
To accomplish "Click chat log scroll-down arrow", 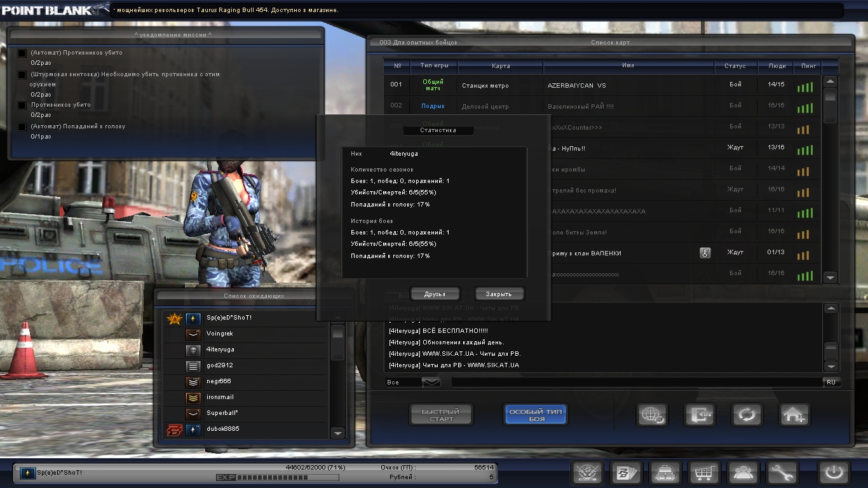I will (830, 366).
